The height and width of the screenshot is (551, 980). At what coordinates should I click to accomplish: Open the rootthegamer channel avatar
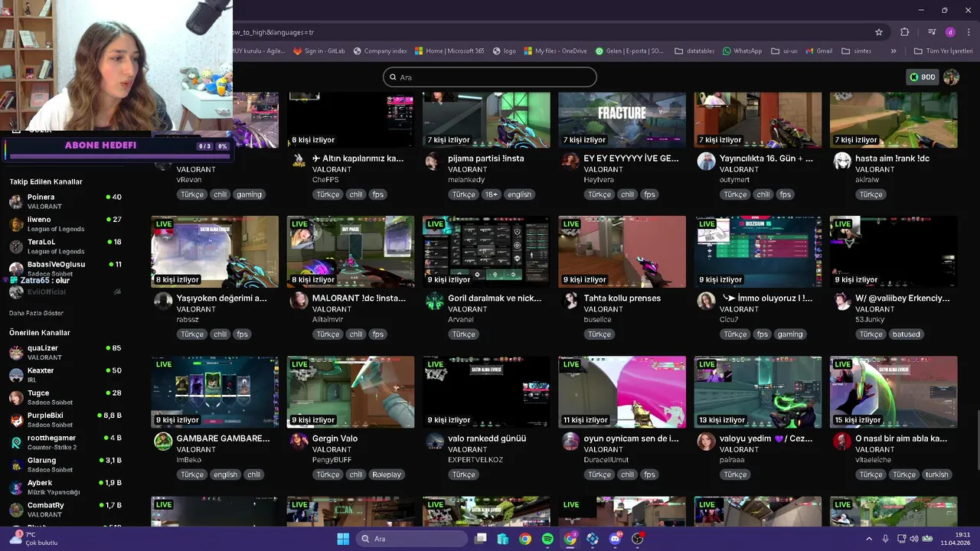pyautogui.click(x=16, y=442)
